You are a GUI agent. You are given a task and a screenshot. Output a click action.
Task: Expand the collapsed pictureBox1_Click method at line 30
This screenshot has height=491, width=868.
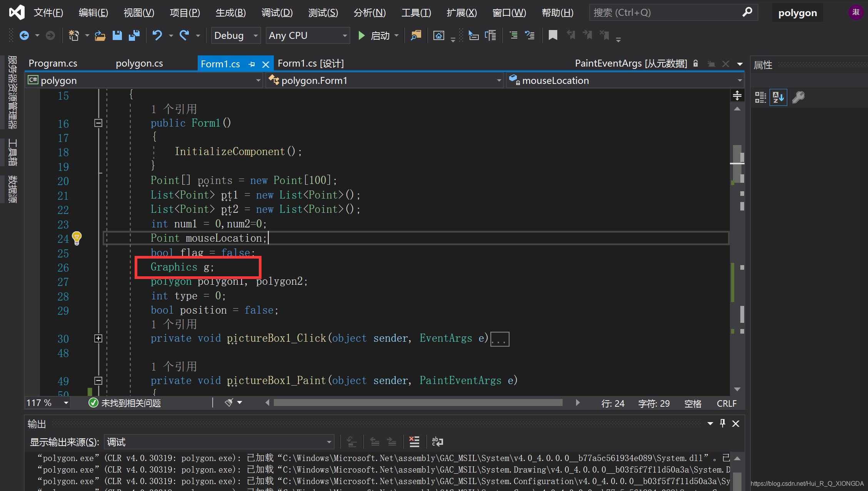click(x=98, y=338)
